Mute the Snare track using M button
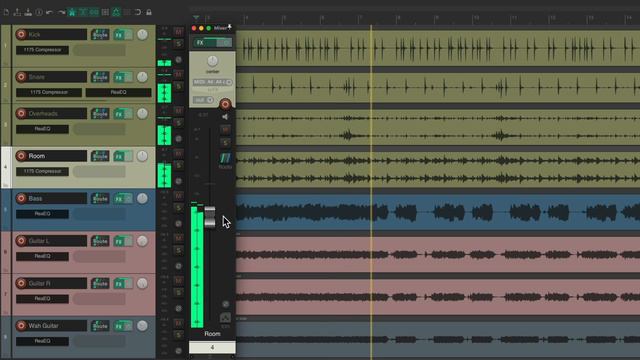The width and height of the screenshot is (640, 360). pyautogui.click(x=178, y=74)
